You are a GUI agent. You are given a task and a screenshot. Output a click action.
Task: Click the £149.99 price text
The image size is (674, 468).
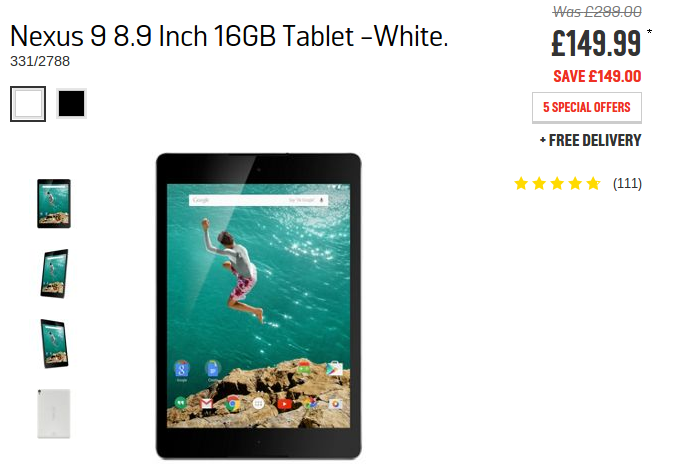point(596,43)
